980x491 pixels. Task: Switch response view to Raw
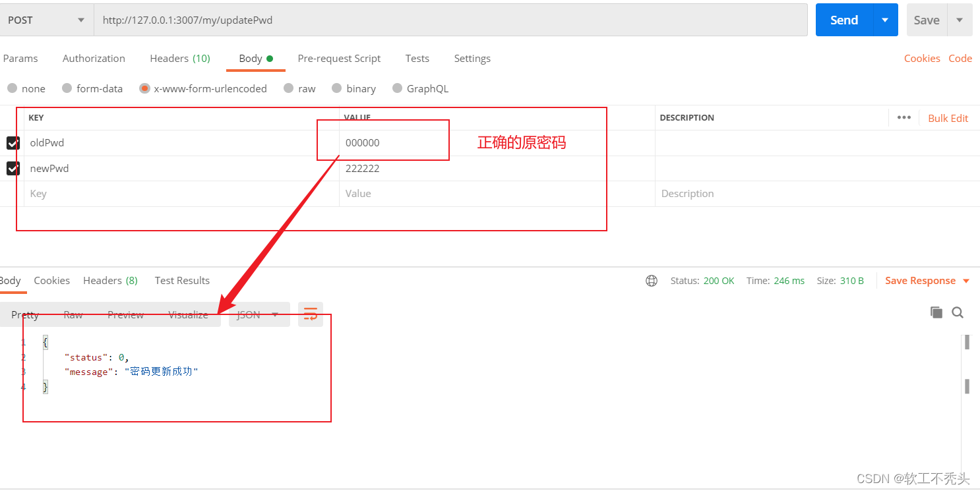pyautogui.click(x=73, y=314)
